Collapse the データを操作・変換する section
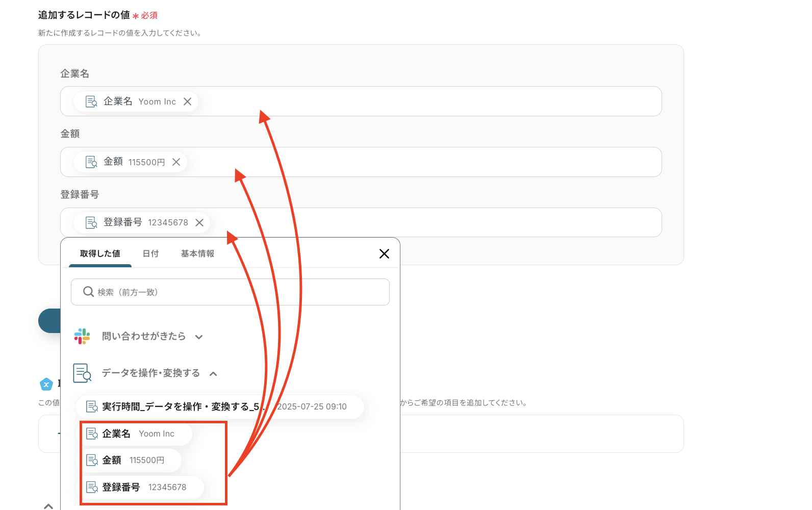Viewport: 812px width, 510px height. click(213, 374)
